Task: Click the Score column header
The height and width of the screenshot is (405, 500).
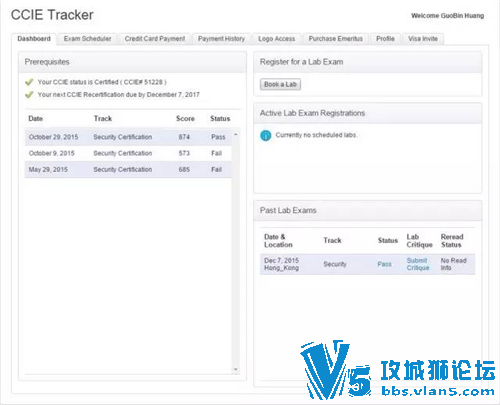Action: 185,118
